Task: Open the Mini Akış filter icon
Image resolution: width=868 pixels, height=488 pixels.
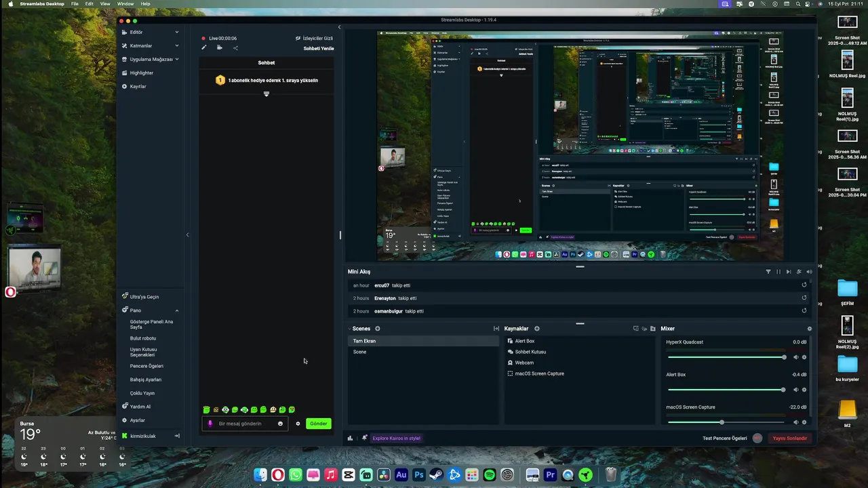Action: (x=768, y=272)
